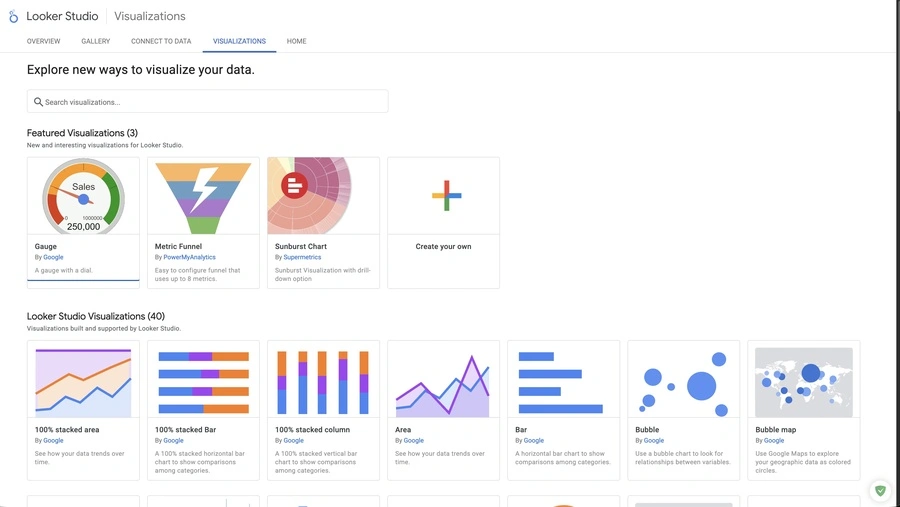Click the Looker Studio Visualizations (40) heading
Image resolution: width=900 pixels, height=507 pixels.
tap(96, 316)
